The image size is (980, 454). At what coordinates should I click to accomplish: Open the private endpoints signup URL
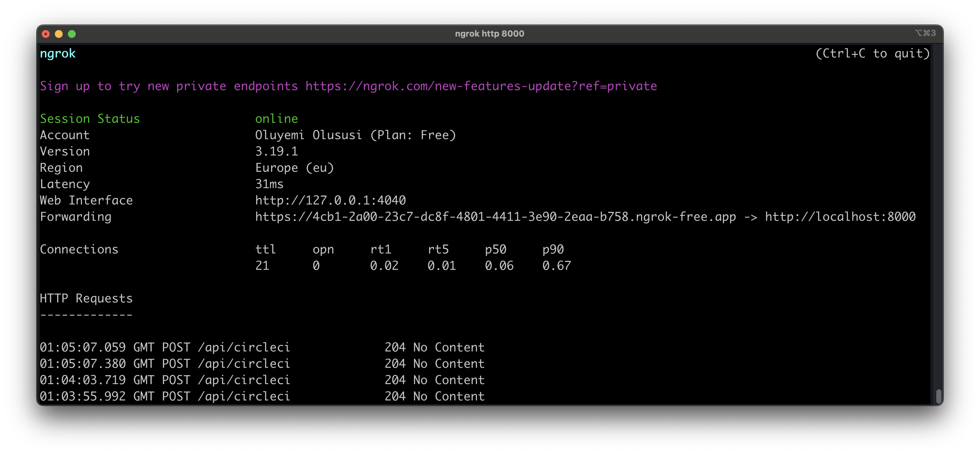point(481,86)
